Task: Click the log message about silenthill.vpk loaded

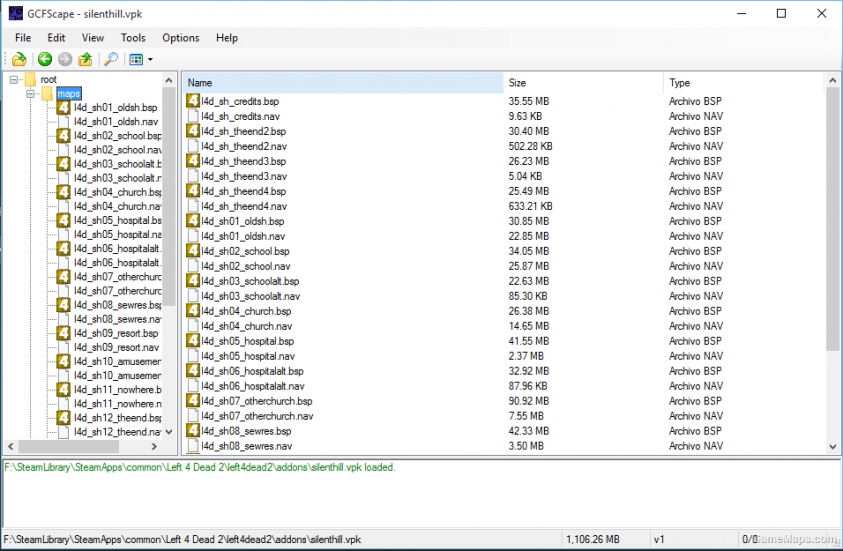Action: (200, 467)
